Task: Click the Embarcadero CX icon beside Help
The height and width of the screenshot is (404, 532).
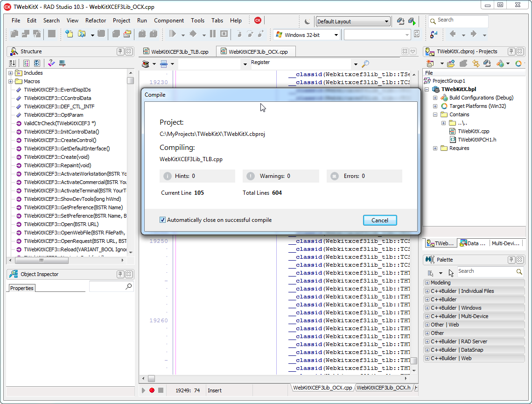Action: point(258,21)
